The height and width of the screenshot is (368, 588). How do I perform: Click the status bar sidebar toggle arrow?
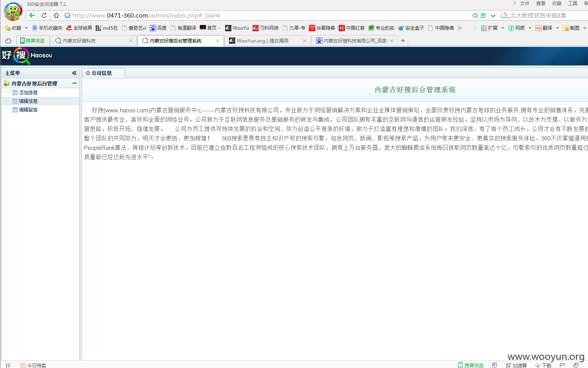(8, 365)
